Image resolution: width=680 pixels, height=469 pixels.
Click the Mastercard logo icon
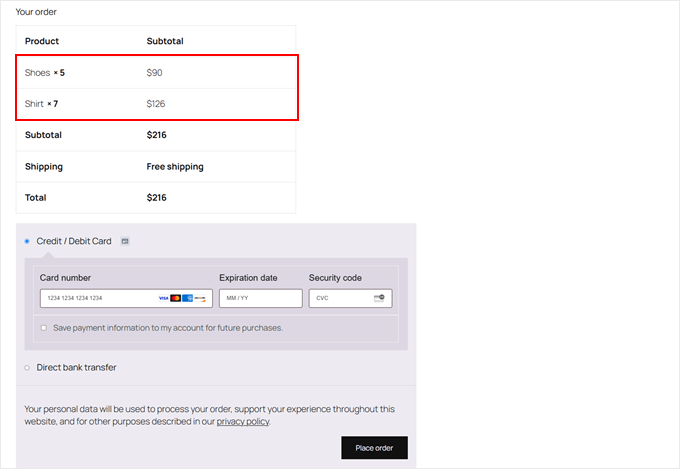[175, 298]
